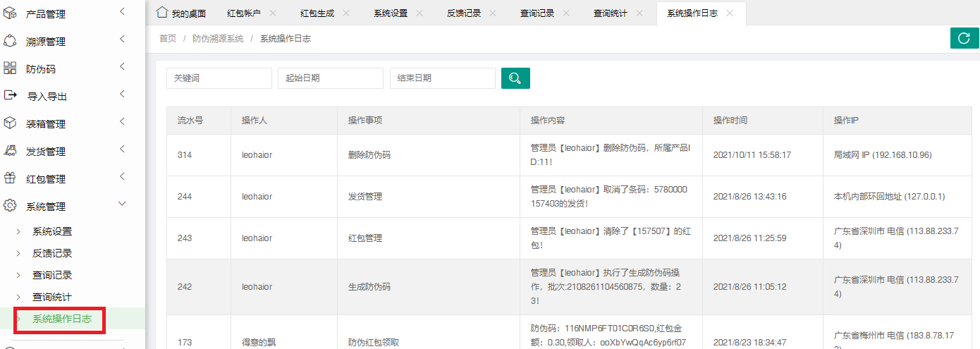
Task: Click the green search magnifier button
Action: [515, 78]
